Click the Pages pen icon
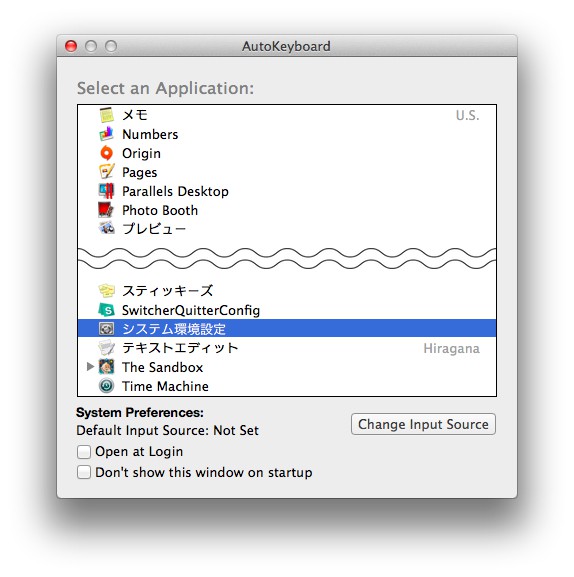The width and height of the screenshot is (574, 577). pos(107,172)
